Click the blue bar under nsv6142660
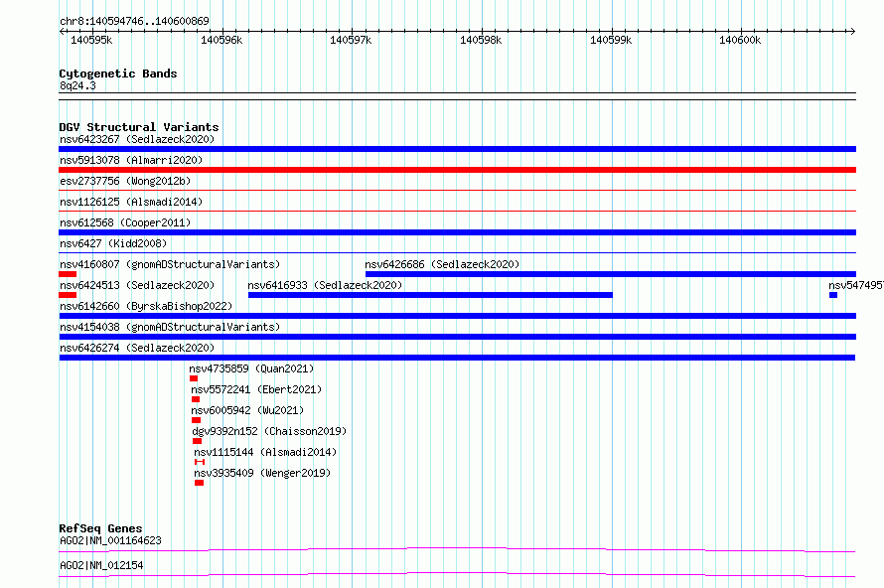The image size is (884, 588). pyautogui.click(x=457, y=316)
